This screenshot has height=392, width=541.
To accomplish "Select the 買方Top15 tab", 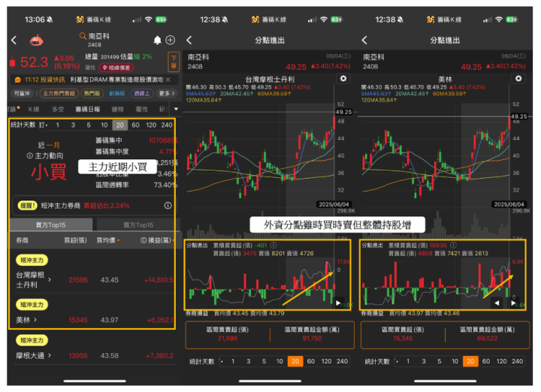I will click(51, 225).
